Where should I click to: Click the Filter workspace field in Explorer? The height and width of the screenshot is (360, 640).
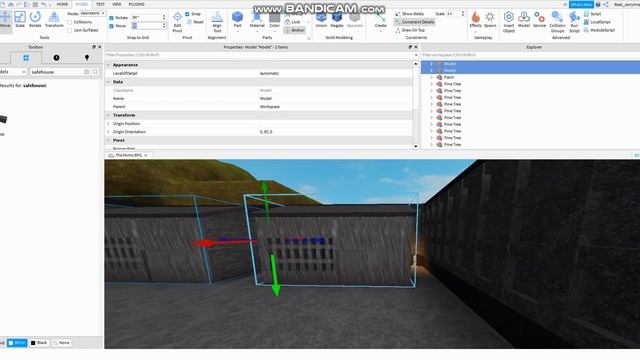(x=530, y=55)
